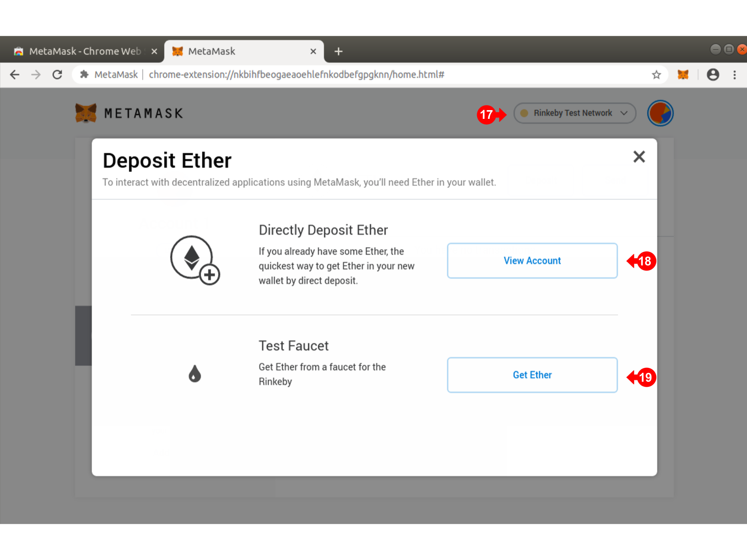Click the forward navigation arrow
This screenshot has height=560, width=747.
36,75
